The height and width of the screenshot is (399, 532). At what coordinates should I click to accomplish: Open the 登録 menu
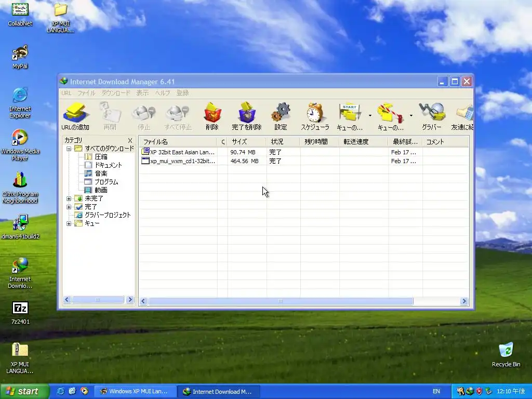pos(182,92)
